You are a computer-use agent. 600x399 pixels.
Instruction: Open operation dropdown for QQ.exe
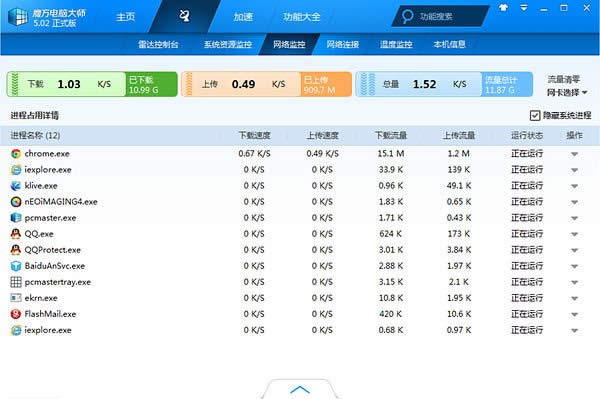[x=574, y=235]
